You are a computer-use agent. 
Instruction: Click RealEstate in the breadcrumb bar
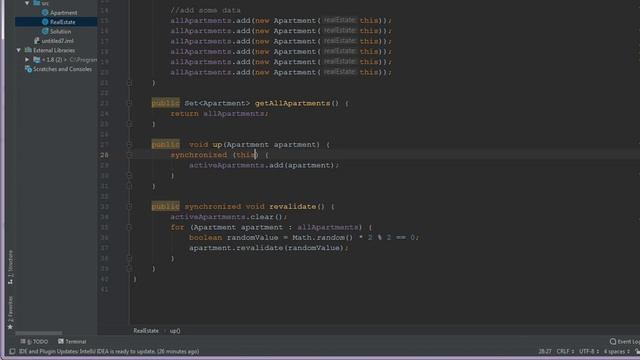[x=146, y=331]
